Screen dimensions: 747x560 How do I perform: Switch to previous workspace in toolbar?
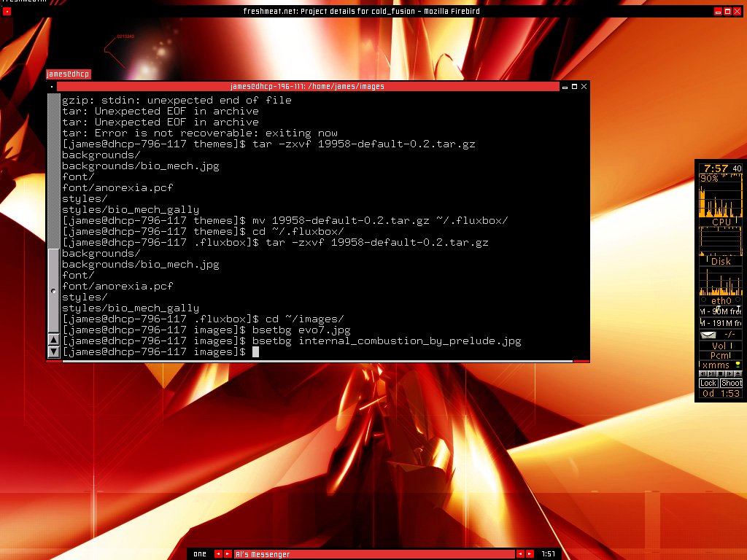218,554
